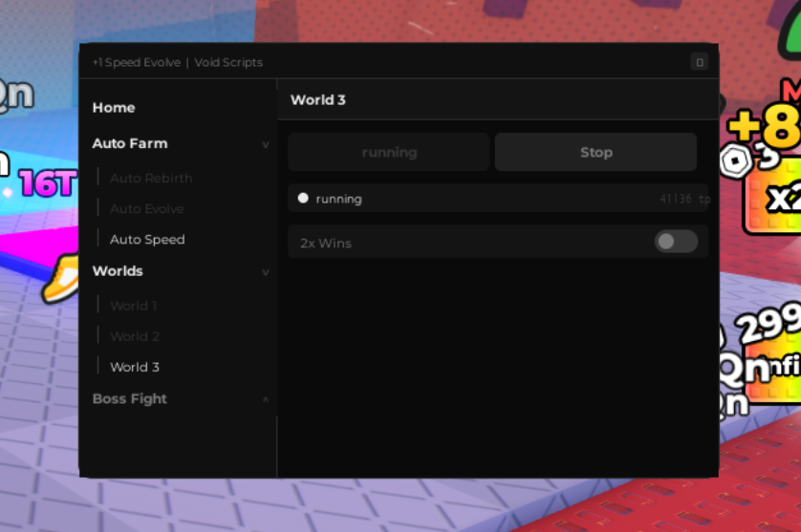Viewport: 801px width, 532px height.
Task: Open the Home menu item
Action: [114, 108]
